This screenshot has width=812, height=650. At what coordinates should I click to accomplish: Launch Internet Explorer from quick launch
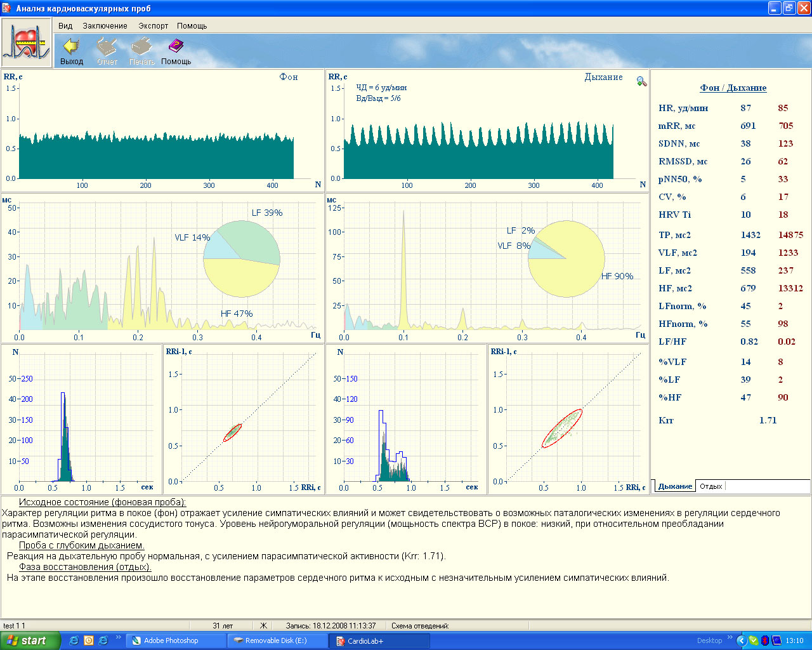click(74, 640)
